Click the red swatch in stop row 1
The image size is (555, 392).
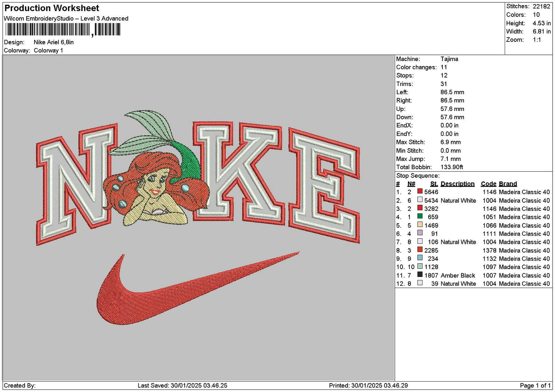[x=420, y=192]
